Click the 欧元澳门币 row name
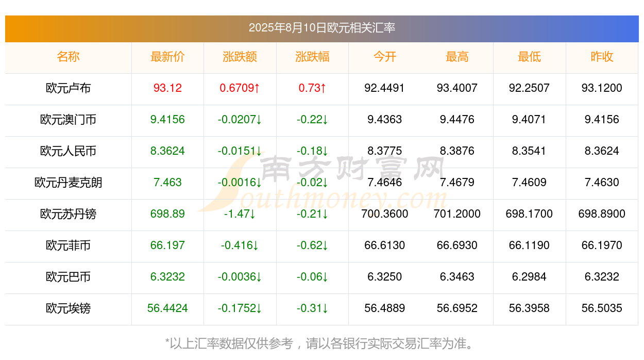 pyautogui.click(x=69, y=120)
